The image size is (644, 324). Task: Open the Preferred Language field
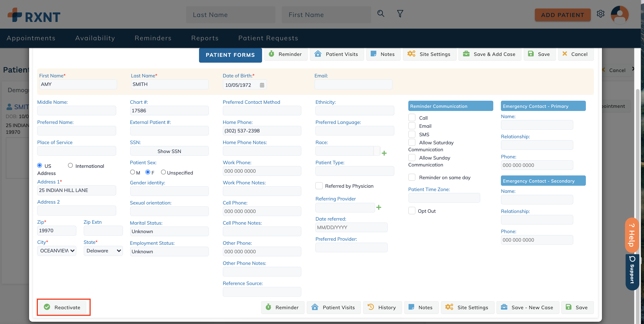coord(355,131)
